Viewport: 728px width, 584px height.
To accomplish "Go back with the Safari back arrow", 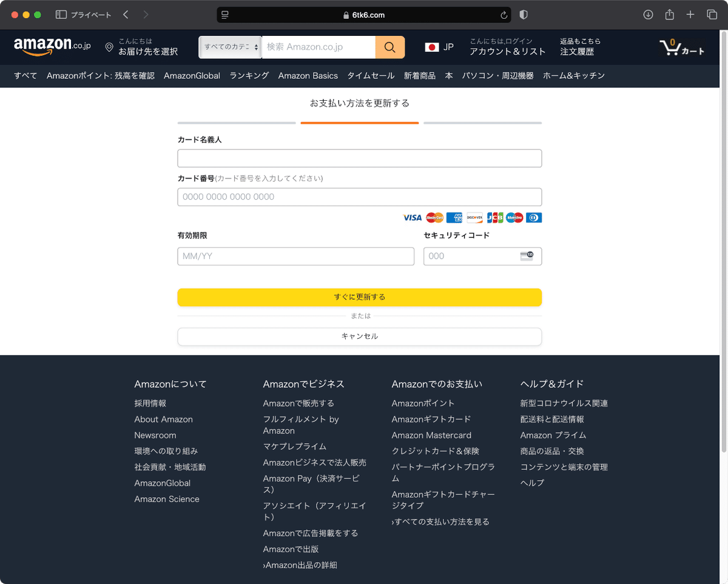I will [x=126, y=15].
